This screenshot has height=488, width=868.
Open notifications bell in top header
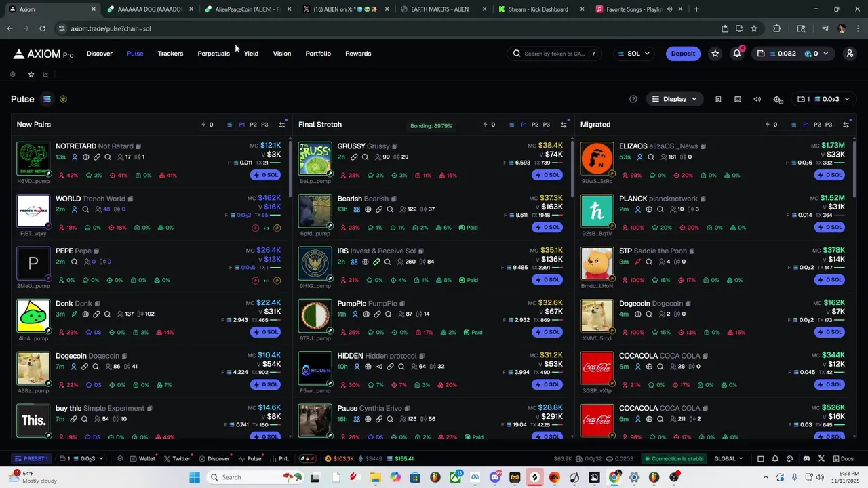(x=737, y=54)
